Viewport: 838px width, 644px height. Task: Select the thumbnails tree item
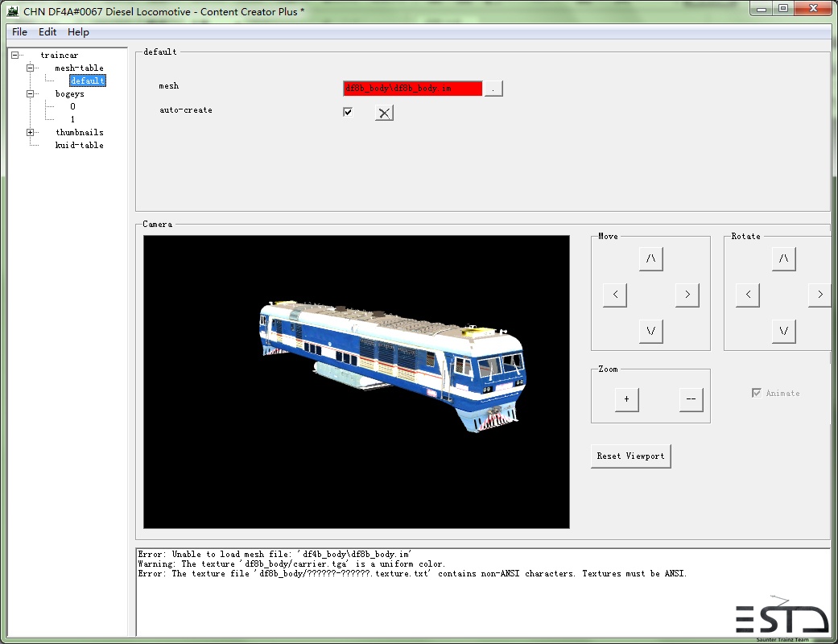click(80, 132)
